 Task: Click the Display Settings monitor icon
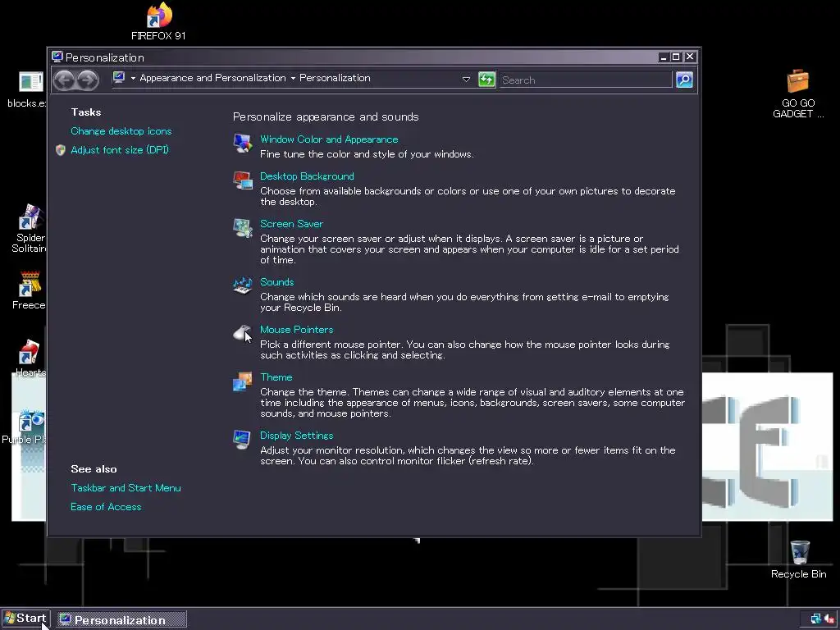point(243,440)
